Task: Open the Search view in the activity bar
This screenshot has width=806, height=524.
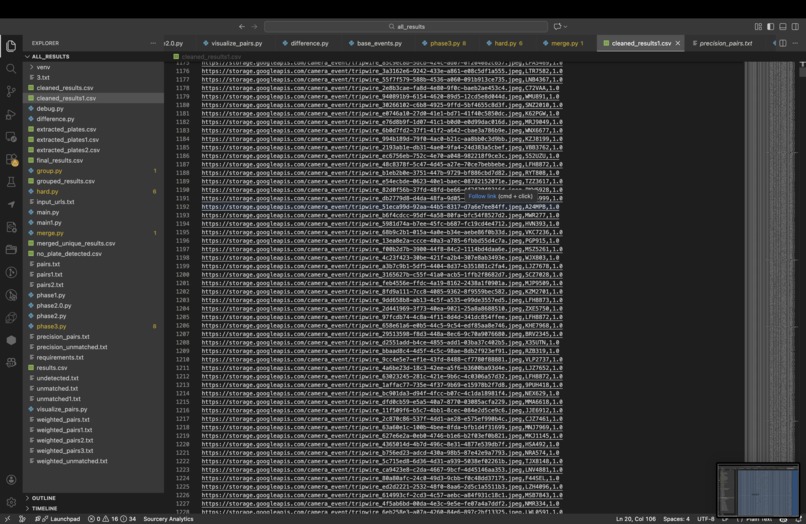Action: click(11, 69)
